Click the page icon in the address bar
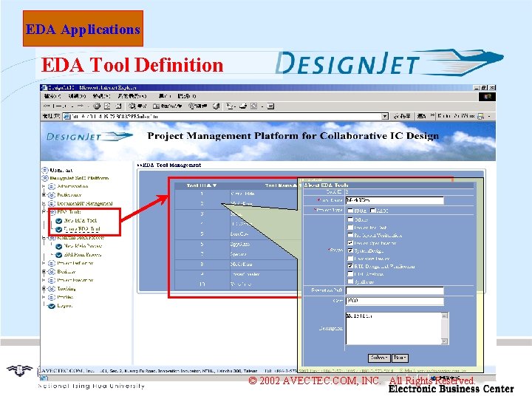The width and height of the screenshot is (532, 399). pyautogui.click(x=66, y=117)
